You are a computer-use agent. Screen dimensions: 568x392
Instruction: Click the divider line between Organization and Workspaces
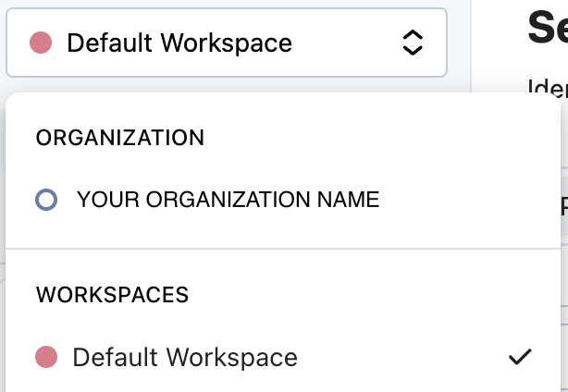283,249
